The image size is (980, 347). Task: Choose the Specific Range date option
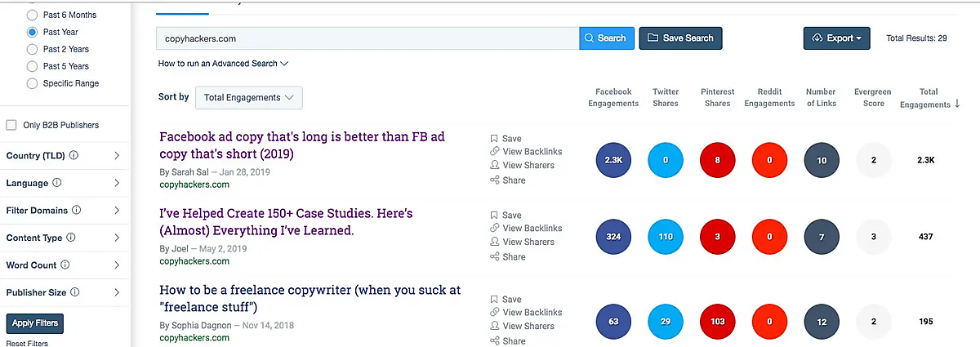(33, 83)
